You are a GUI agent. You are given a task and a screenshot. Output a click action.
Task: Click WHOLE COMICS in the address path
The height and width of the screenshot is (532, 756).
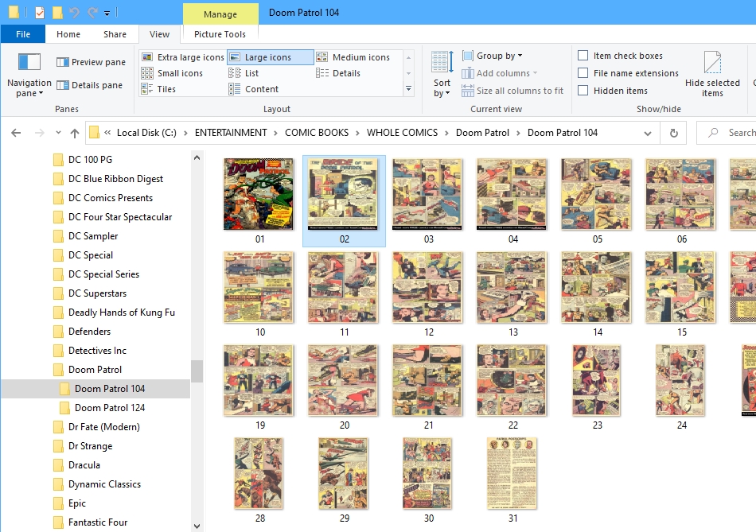(402, 133)
